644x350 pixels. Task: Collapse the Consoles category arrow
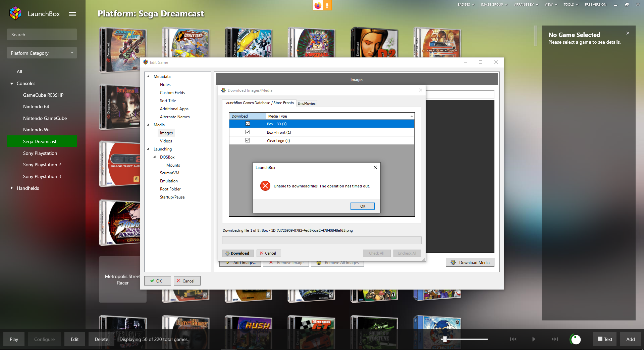click(12, 84)
